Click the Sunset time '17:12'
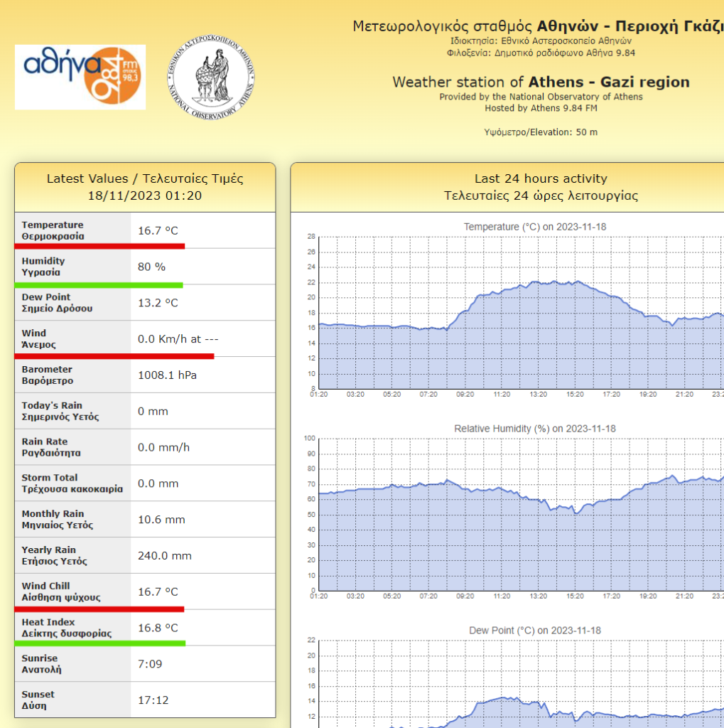This screenshot has width=724, height=728. click(153, 700)
